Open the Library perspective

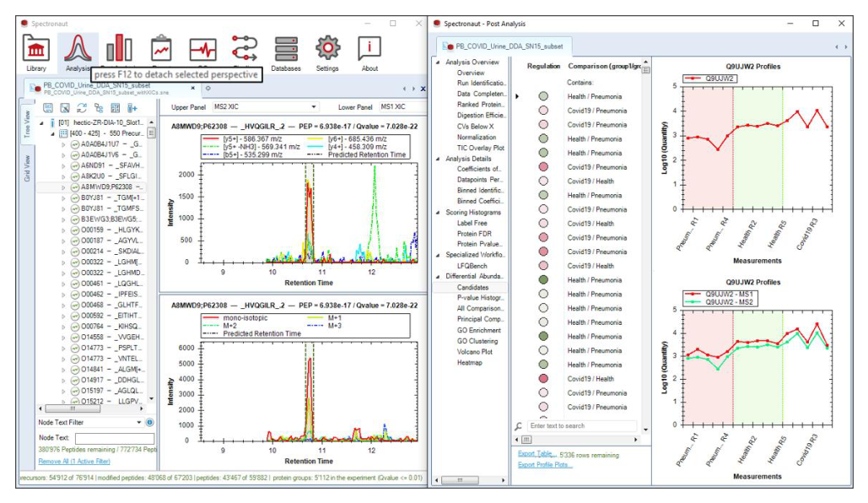(x=36, y=52)
